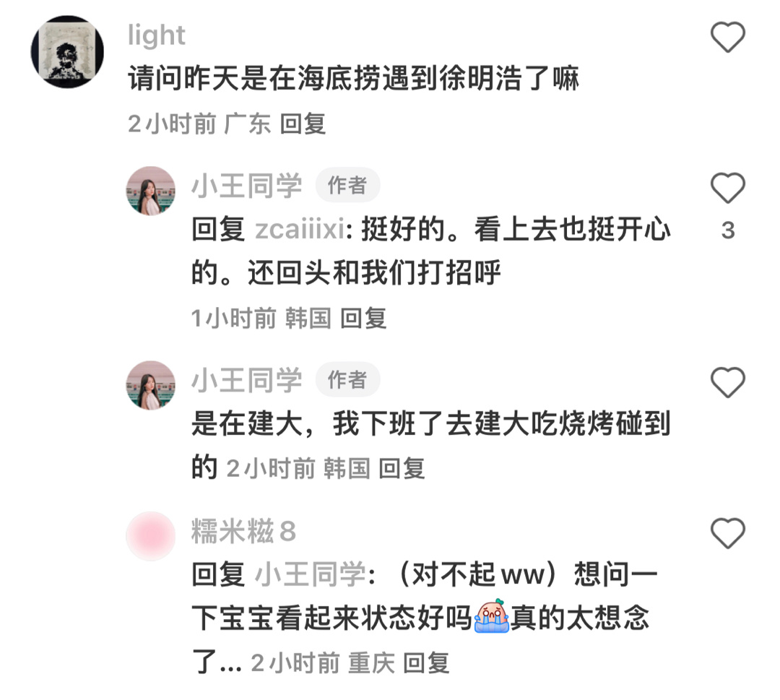This screenshot has width=780, height=700.
Task: Open the mentioned user zcaiiixi
Action: coord(300,230)
